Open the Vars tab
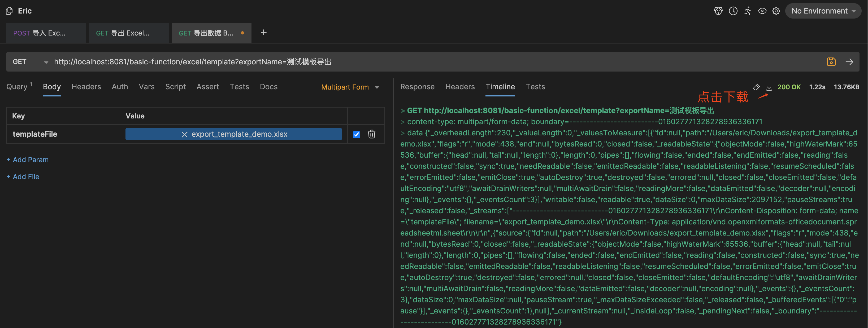 (x=147, y=86)
